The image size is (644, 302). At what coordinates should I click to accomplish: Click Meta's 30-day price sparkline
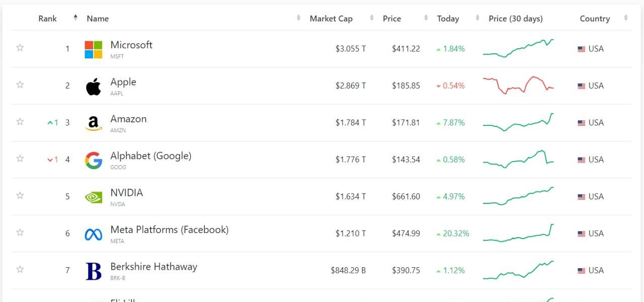tap(518, 234)
